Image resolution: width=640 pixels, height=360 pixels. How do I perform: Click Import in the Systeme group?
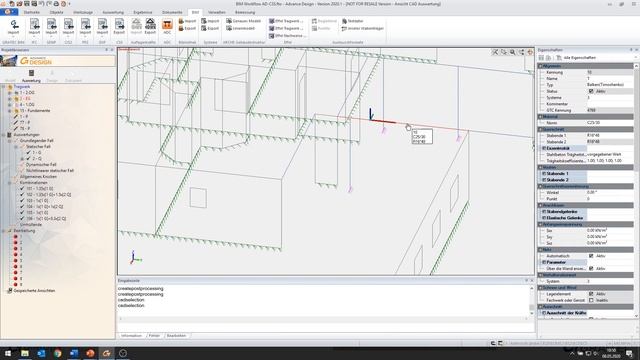pyautogui.click(x=210, y=21)
